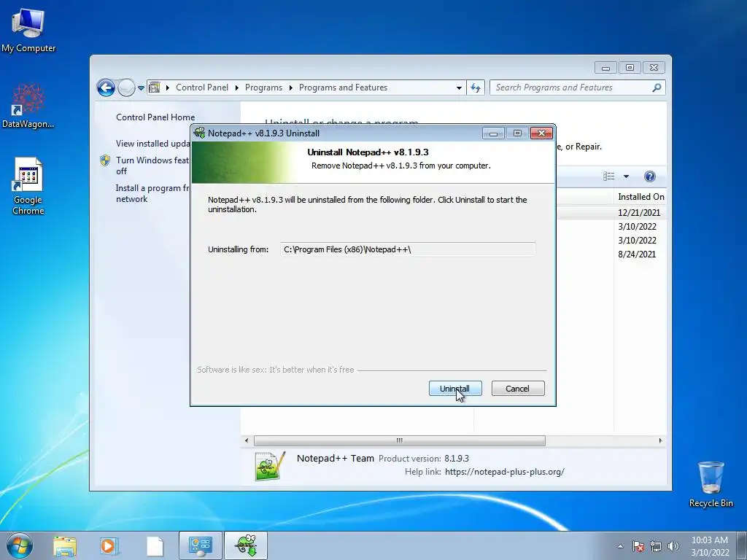Click the search magnifier icon
The image size is (747, 560).
[657, 87]
